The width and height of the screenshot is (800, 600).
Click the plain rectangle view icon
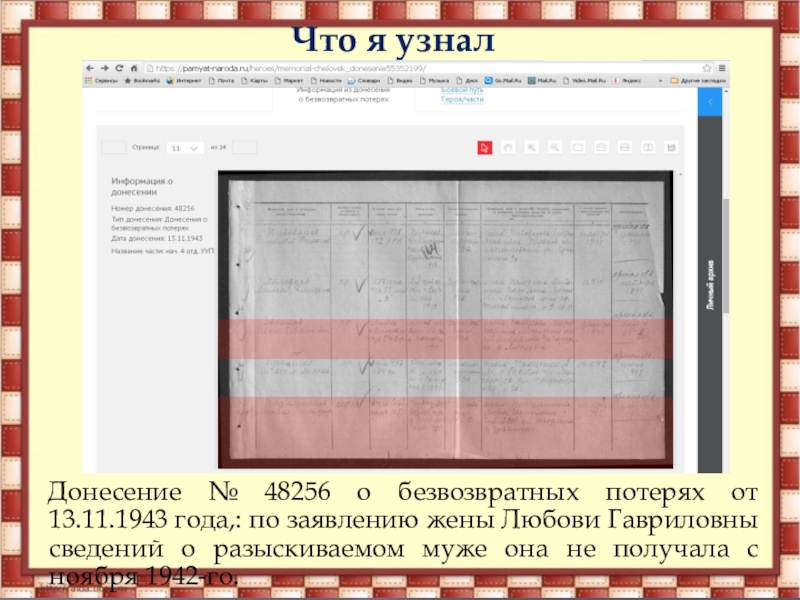pos(578,148)
